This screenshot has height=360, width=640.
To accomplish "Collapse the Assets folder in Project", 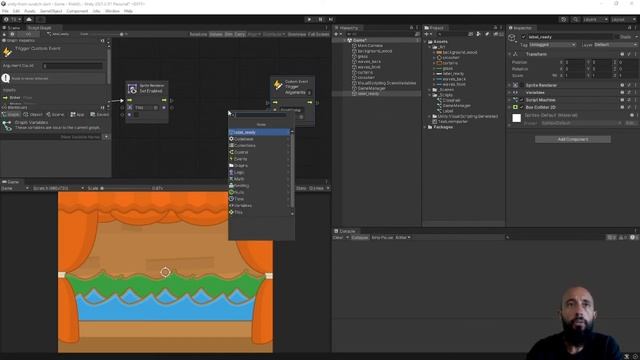I will [426, 42].
